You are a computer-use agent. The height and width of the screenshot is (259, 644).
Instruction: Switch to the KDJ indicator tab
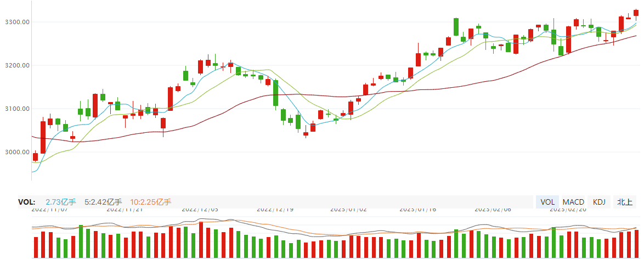(599, 202)
